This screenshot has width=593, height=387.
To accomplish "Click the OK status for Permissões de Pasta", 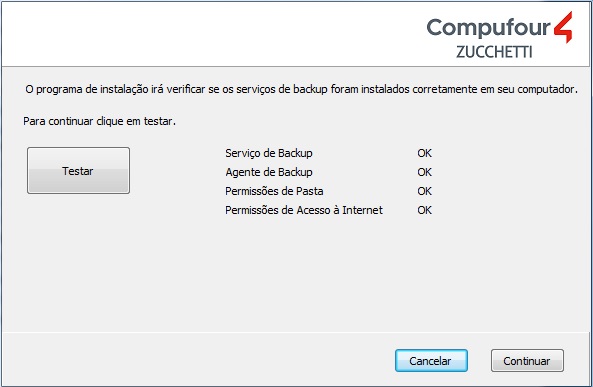I will (x=424, y=191).
